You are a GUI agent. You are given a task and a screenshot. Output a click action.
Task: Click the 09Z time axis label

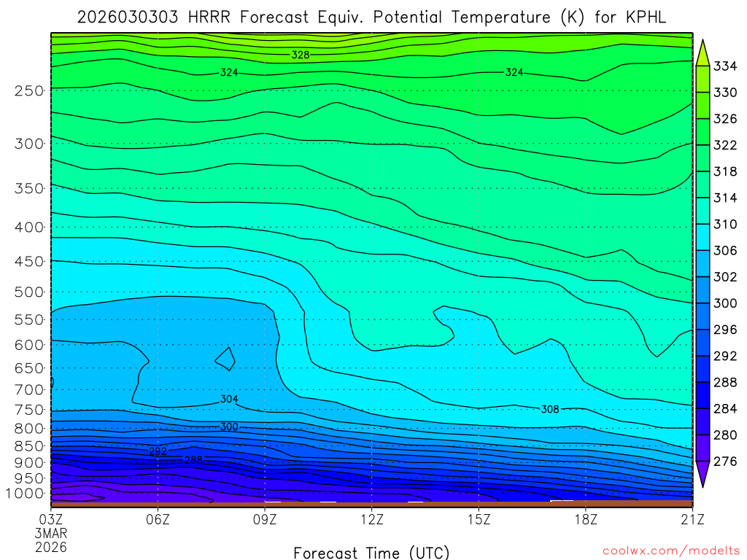coord(265,519)
